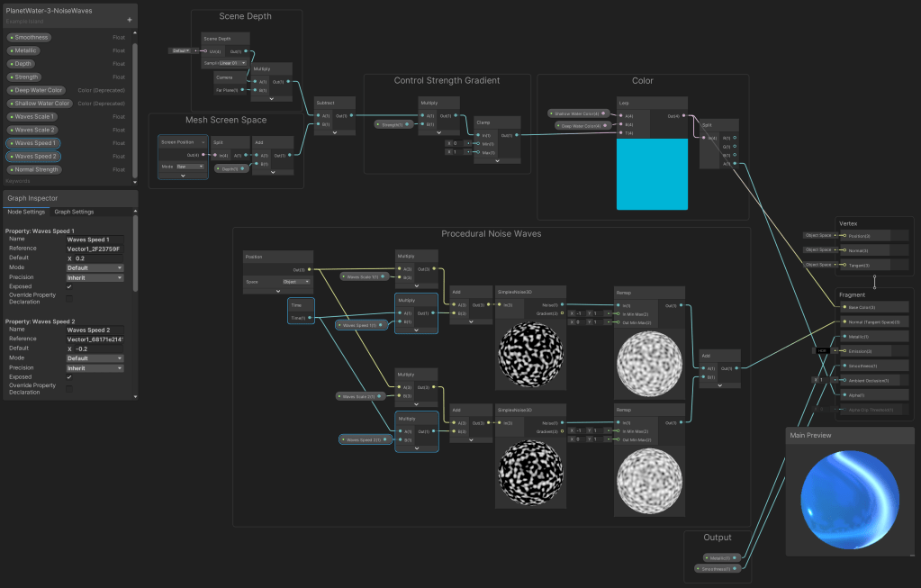The height and width of the screenshot is (588, 921).
Task: Enable Override Property Declaration for Waves Speed 1
Action: (70, 299)
